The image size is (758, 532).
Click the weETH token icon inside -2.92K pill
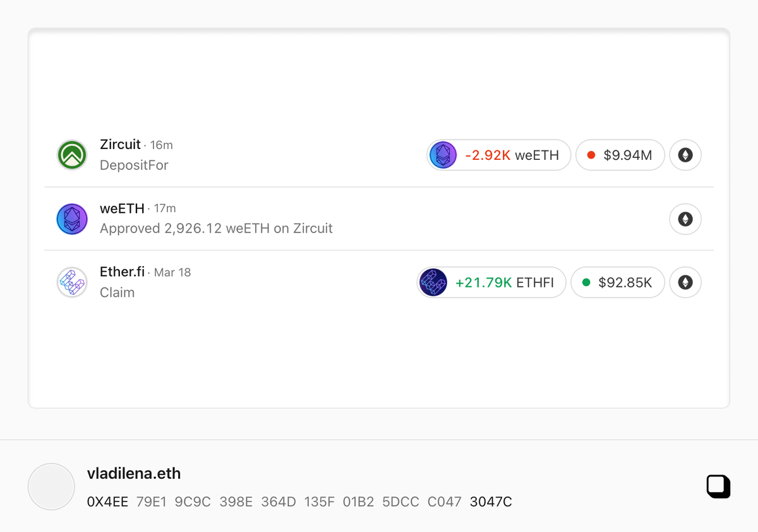pos(443,155)
